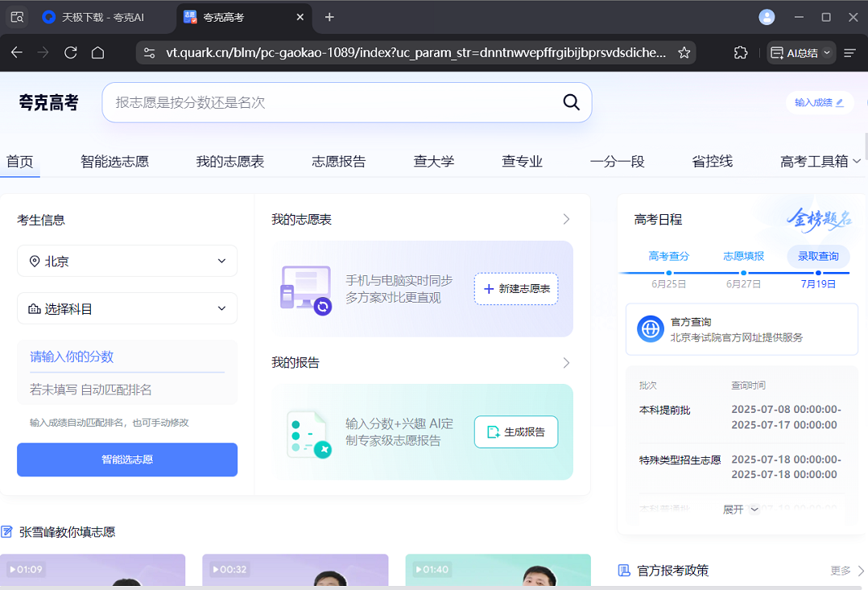The height and width of the screenshot is (590, 868).
Task: Click the browser refresh icon
Action: click(70, 52)
